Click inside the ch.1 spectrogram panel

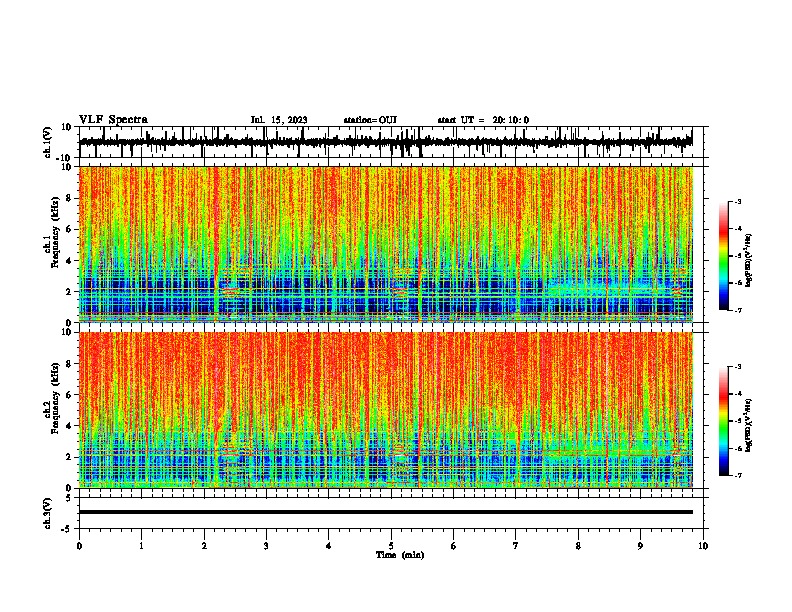point(386,244)
